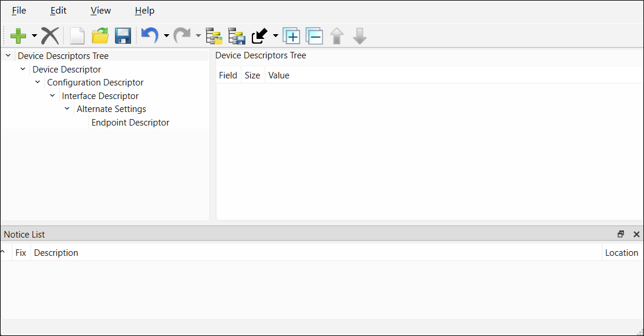The width and height of the screenshot is (644, 336).
Task: Click the tree-with-floppy-disk toolbar icon
Action: pyautogui.click(x=236, y=36)
